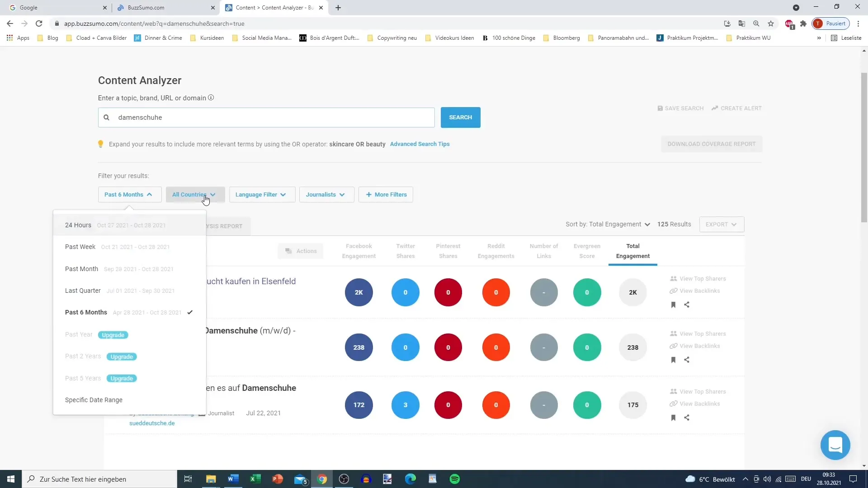Select the Past 6 Months option
Image resolution: width=868 pixels, height=488 pixels.
click(x=129, y=313)
